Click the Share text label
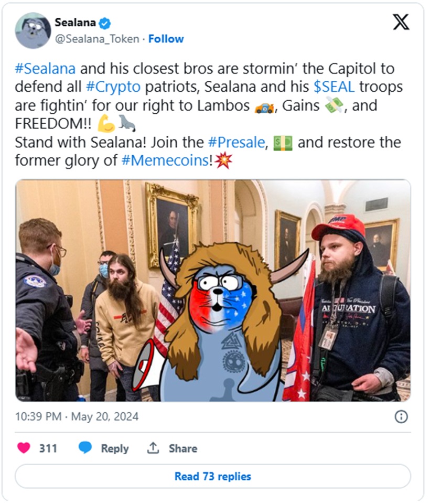The width and height of the screenshot is (430, 504). 183,448
